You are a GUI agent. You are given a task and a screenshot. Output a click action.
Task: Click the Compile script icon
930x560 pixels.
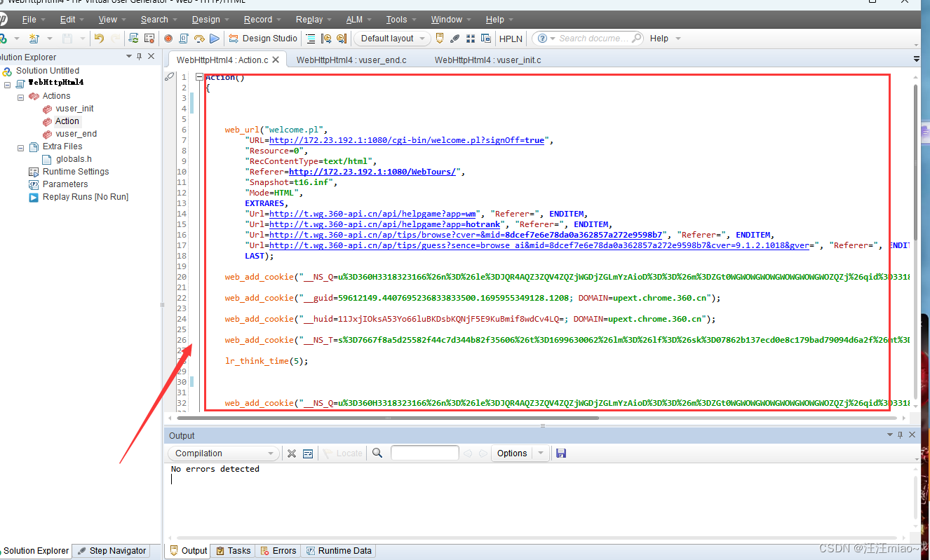[184, 39]
